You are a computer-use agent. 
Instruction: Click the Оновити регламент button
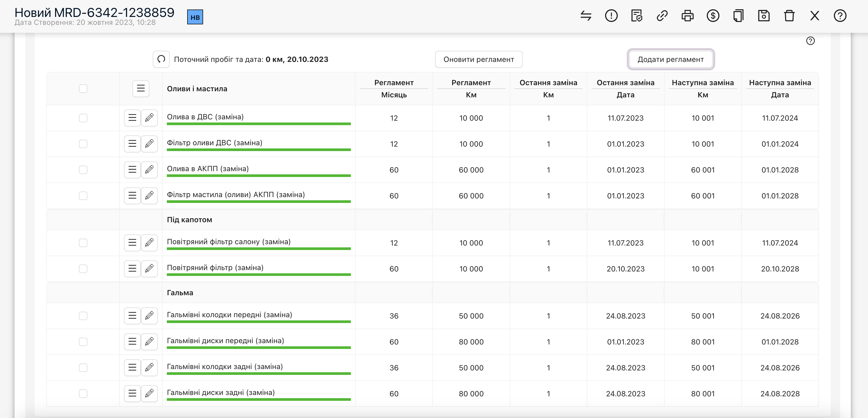click(478, 59)
